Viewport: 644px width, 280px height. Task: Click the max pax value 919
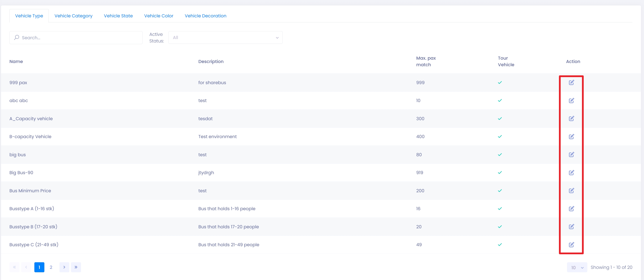tap(420, 173)
